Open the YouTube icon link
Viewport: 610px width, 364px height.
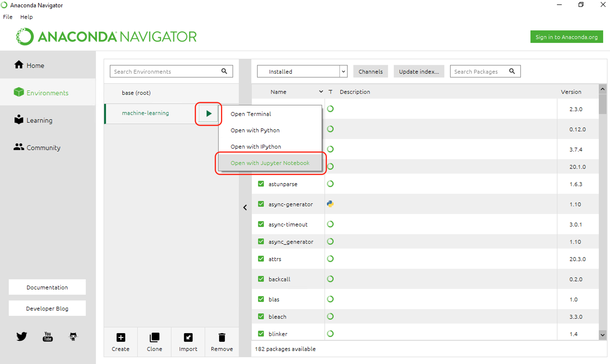pyautogui.click(x=48, y=337)
